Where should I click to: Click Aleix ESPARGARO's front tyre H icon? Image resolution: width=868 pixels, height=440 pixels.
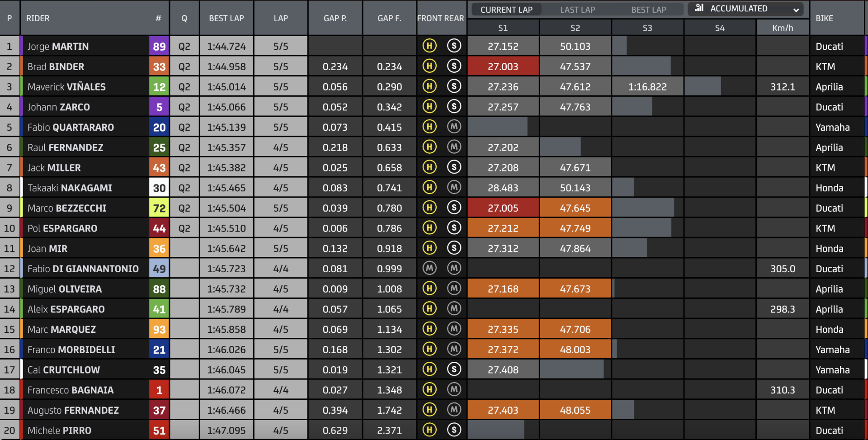[x=429, y=308]
